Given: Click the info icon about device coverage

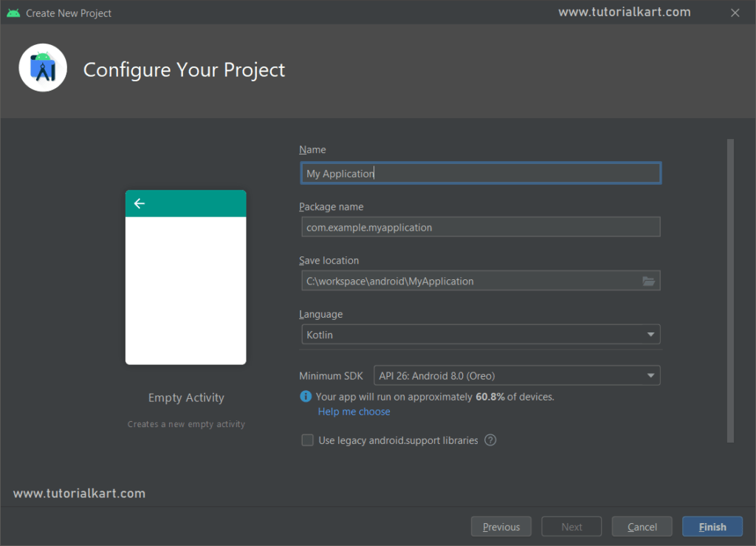Looking at the screenshot, I should coord(306,396).
